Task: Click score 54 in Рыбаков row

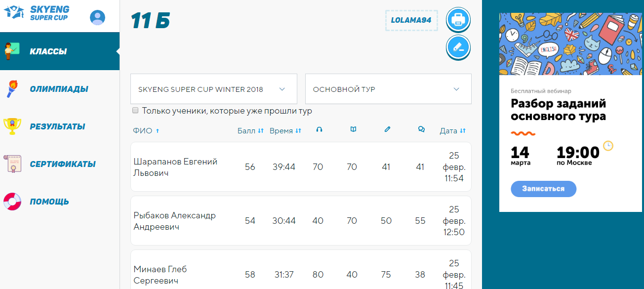Action: 250,221
